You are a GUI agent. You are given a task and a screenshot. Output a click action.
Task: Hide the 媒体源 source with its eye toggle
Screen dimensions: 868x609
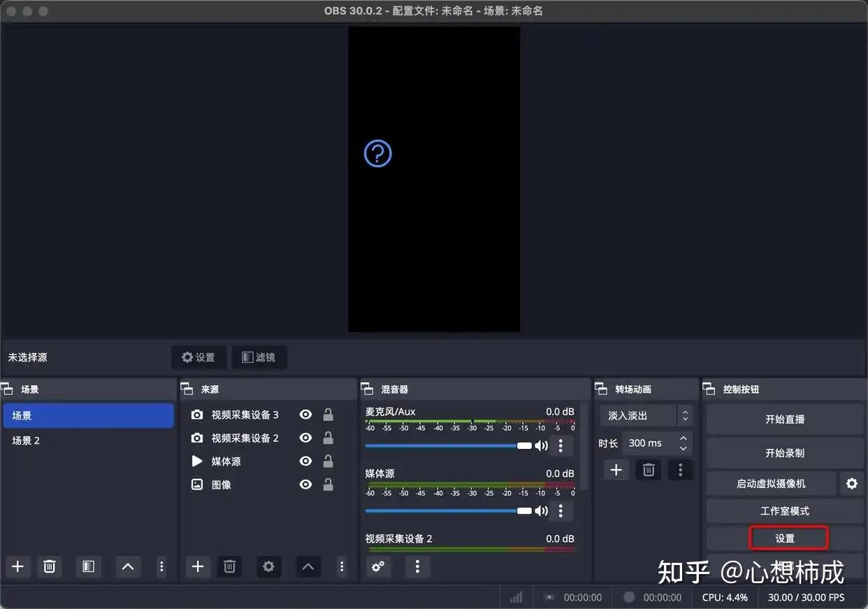(x=305, y=461)
